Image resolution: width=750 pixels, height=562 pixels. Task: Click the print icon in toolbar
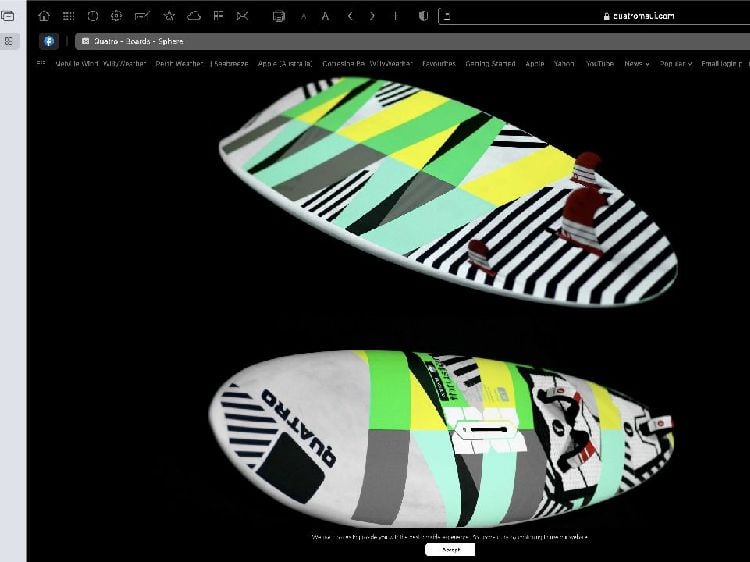click(278, 16)
